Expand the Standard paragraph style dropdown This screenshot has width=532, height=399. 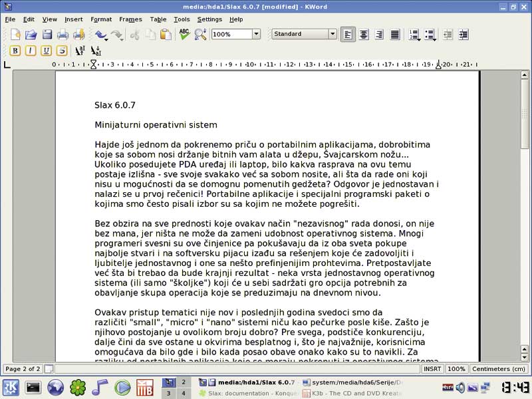[332, 34]
